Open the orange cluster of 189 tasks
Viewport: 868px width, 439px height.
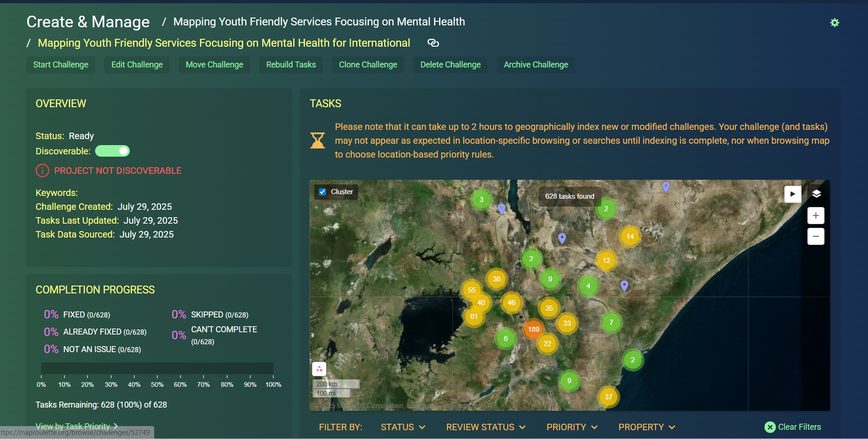point(534,329)
